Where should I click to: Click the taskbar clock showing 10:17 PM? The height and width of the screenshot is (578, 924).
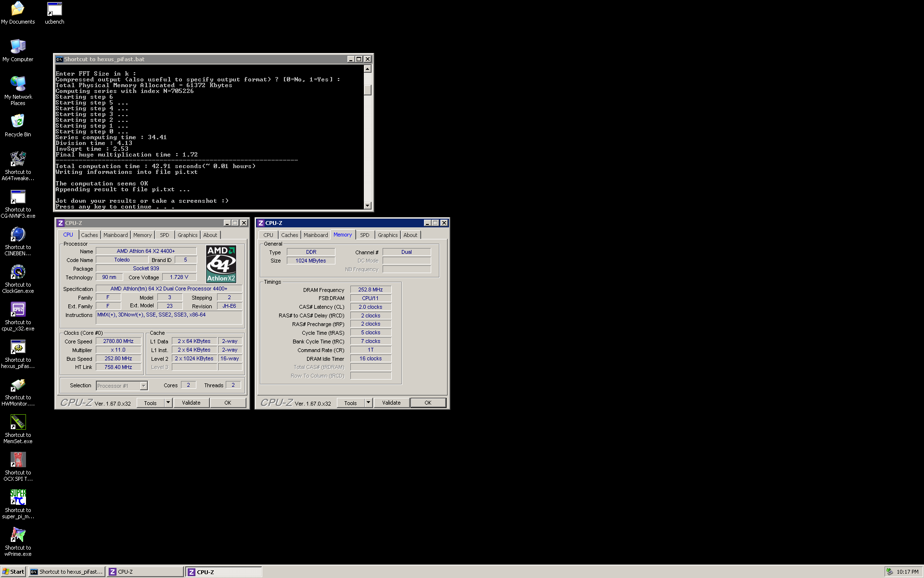point(908,572)
